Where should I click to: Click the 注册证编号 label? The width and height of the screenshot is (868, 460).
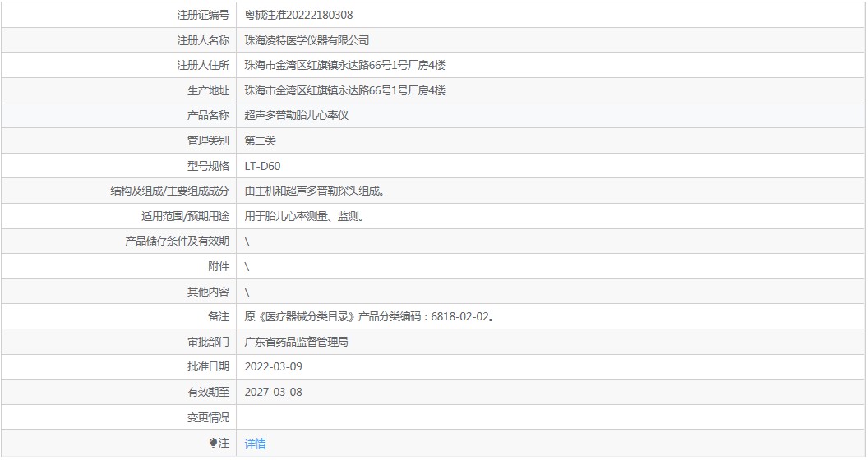pyautogui.click(x=202, y=15)
